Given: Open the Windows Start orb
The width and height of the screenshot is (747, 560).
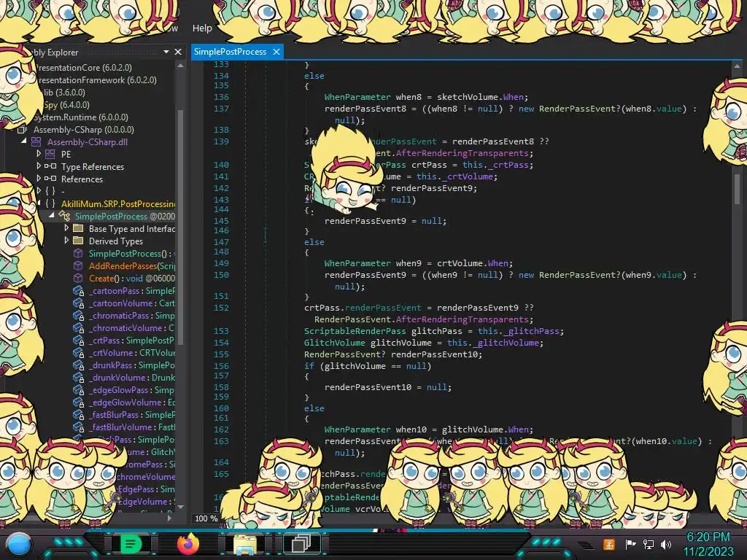Looking at the screenshot, I should pyautogui.click(x=18, y=544).
